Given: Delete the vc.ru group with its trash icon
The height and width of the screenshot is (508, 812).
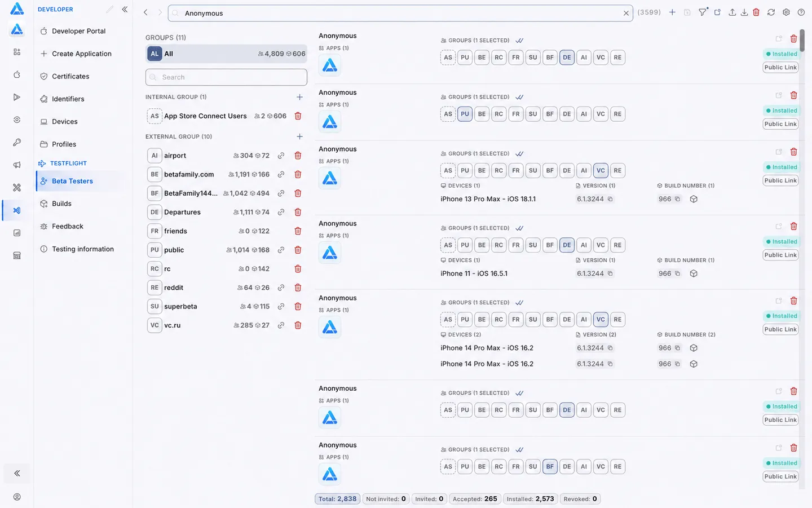Looking at the screenshot, I should [298, 325].
